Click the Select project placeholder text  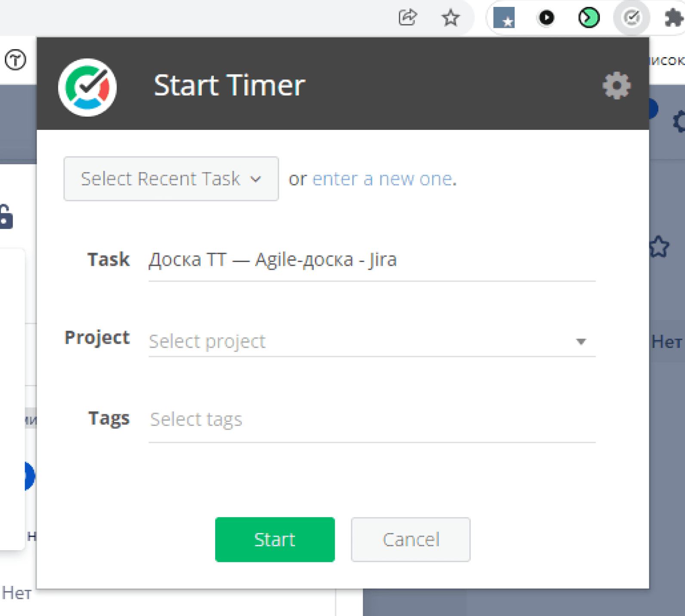point(207,342)
